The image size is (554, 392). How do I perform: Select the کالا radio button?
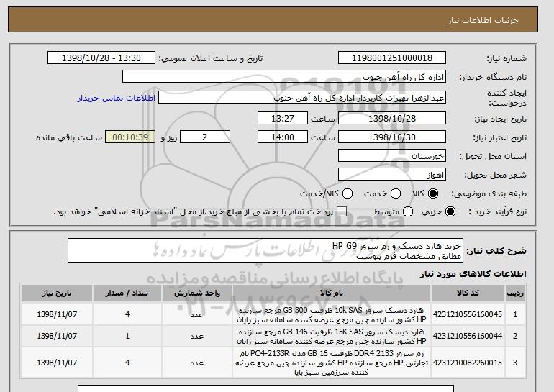(x=433, y=193)
